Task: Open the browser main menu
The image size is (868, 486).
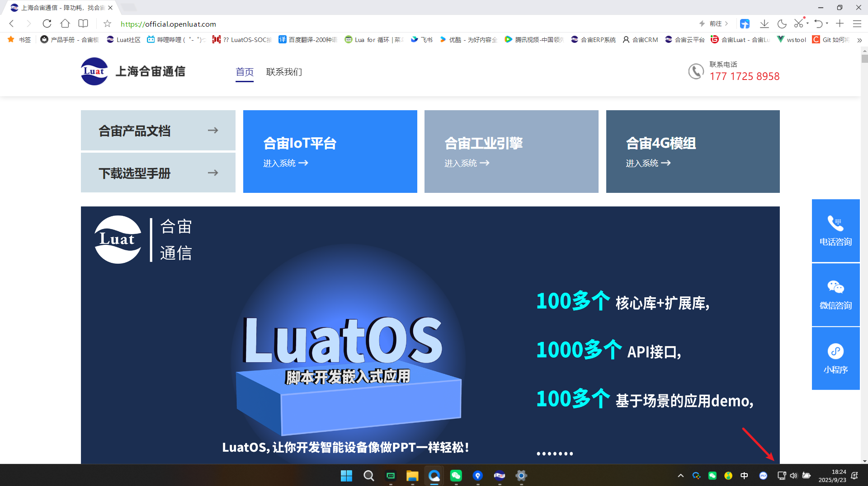Action: point(857,23)
